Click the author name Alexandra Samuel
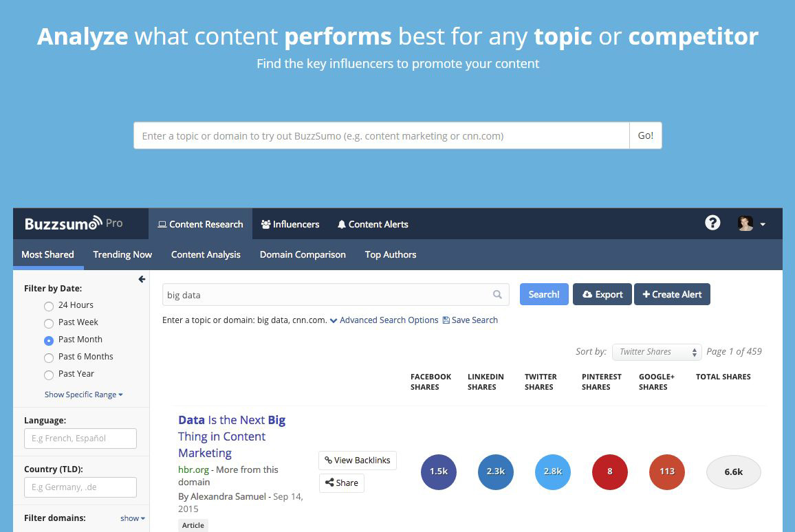The width and height of the screenshot is (795, 532). (x=228, y=496)
